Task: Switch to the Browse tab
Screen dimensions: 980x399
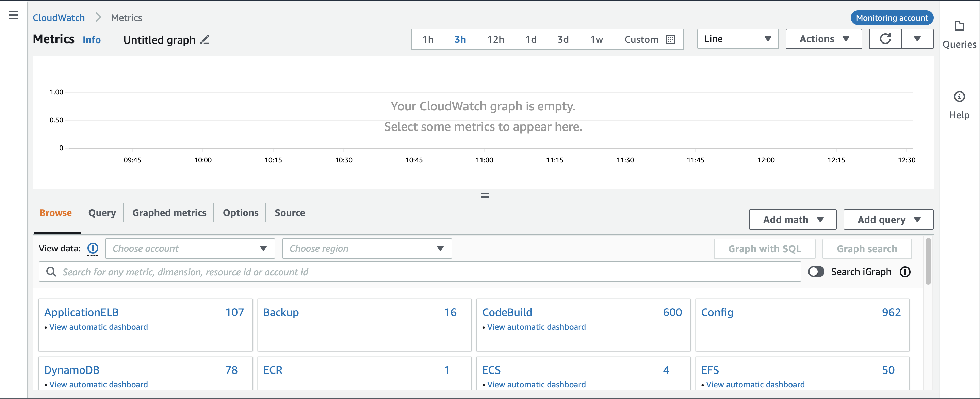Action: [55, 213]
